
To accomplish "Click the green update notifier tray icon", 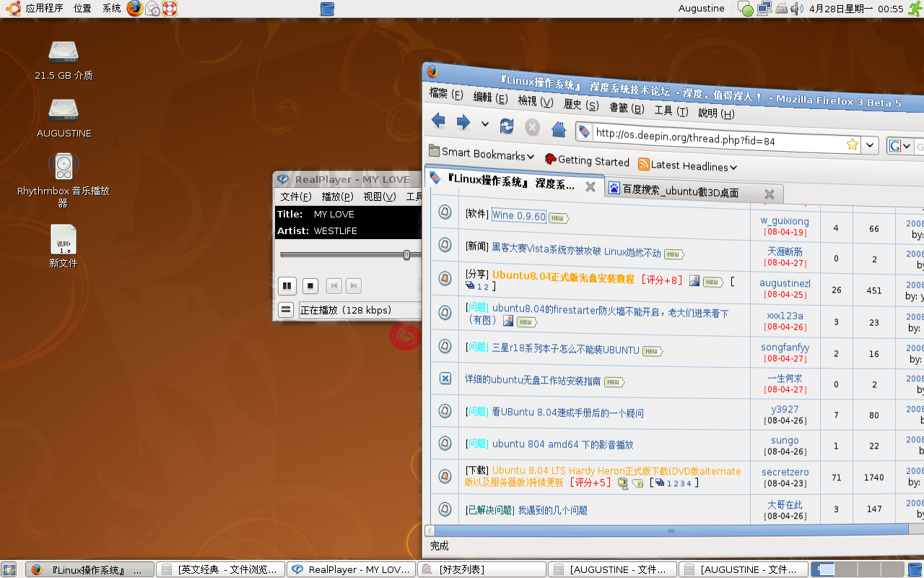I will tap(746, 9).
